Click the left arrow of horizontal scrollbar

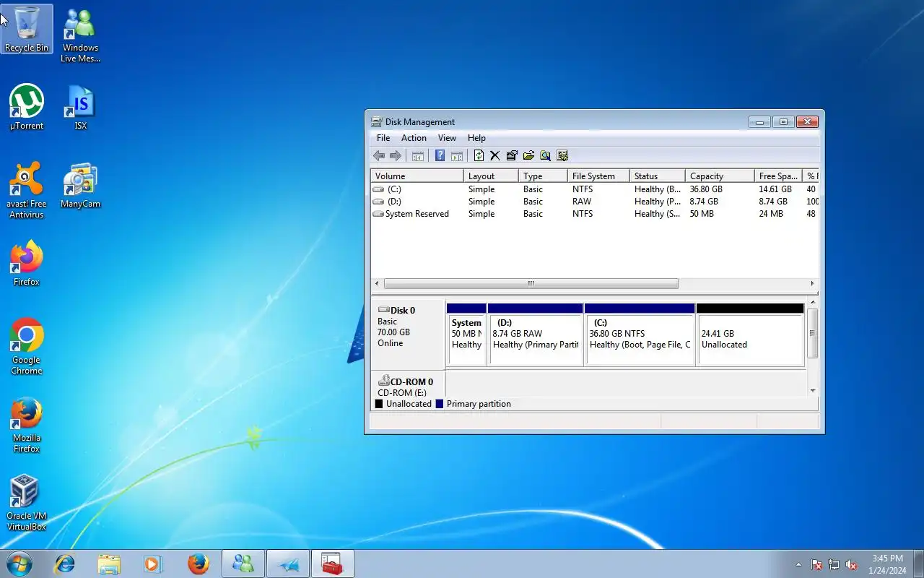tap(377, 284)
